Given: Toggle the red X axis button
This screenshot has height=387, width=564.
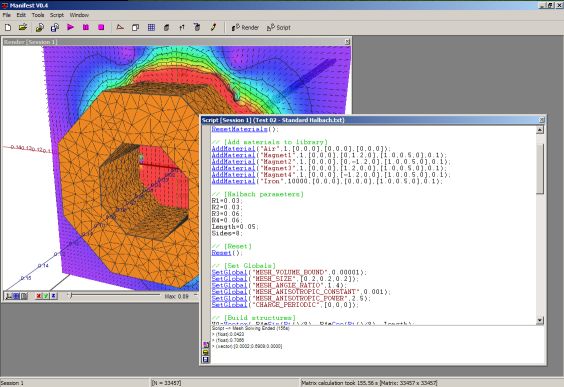Looking at the screenshot, I should [x=38, y=296].
